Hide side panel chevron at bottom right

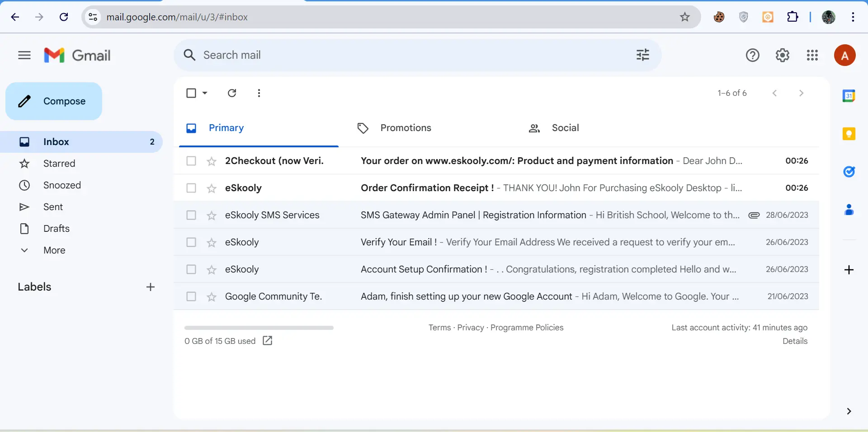point(849,411)
